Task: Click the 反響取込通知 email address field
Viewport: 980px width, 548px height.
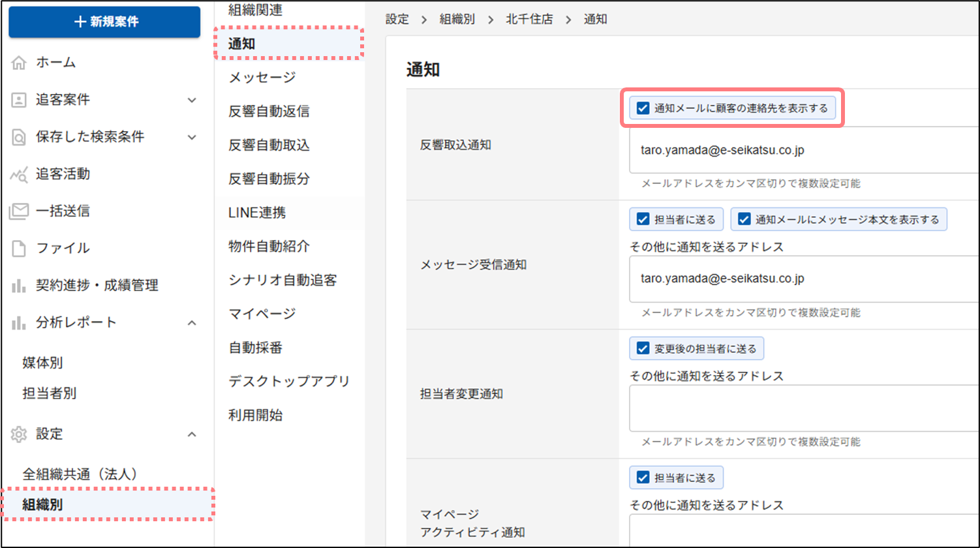Action: point(804,151)
